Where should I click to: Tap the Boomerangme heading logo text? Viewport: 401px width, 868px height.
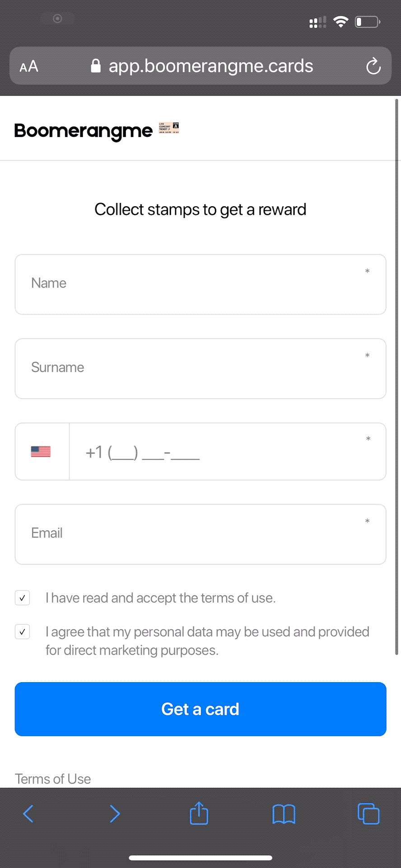pos(84,131)
